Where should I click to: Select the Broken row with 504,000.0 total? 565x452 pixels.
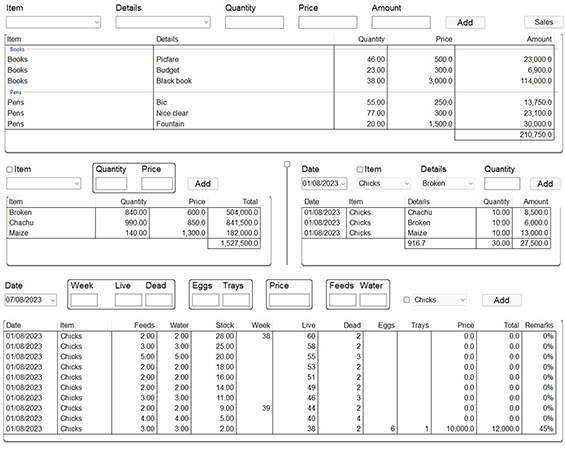click(x=134, y=212)
